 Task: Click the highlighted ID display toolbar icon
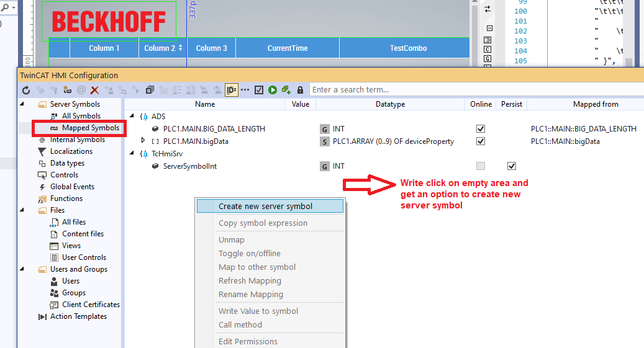[232, 90]
